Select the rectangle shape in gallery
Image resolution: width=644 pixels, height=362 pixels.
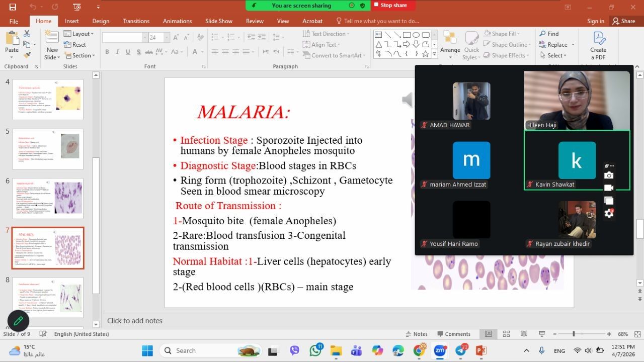[407, 35]
